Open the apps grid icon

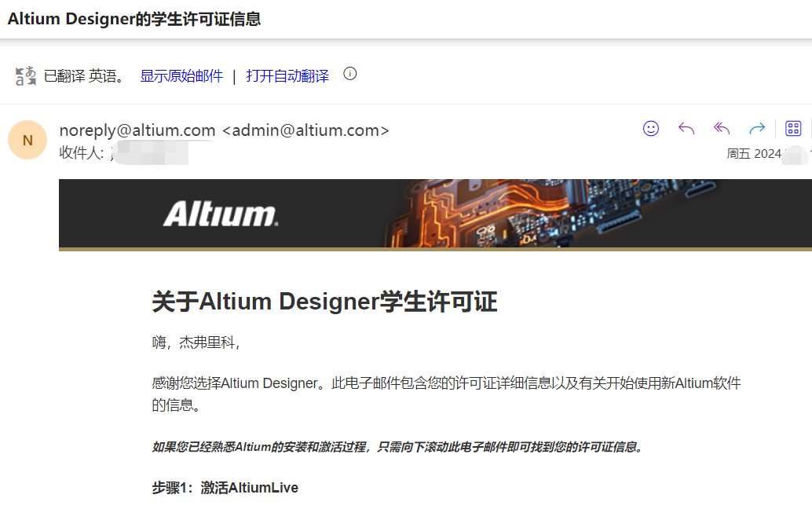coord(793,128)
